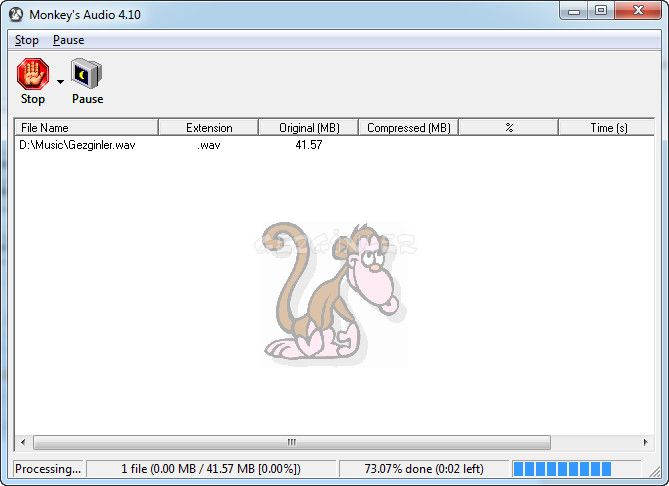This screenshot has height=486, width=669.
Task: Sort by File Name column header
Action: [x=87, y=128]
